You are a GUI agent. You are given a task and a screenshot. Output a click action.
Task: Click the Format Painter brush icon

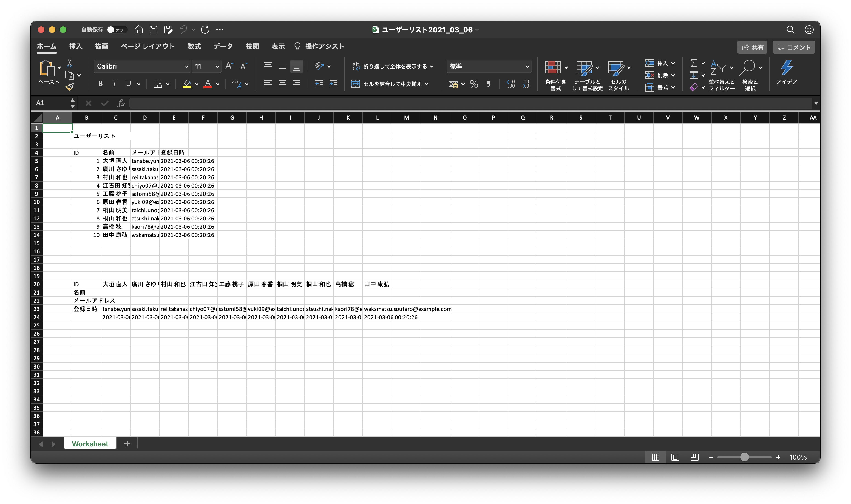(x=70, y=87)
